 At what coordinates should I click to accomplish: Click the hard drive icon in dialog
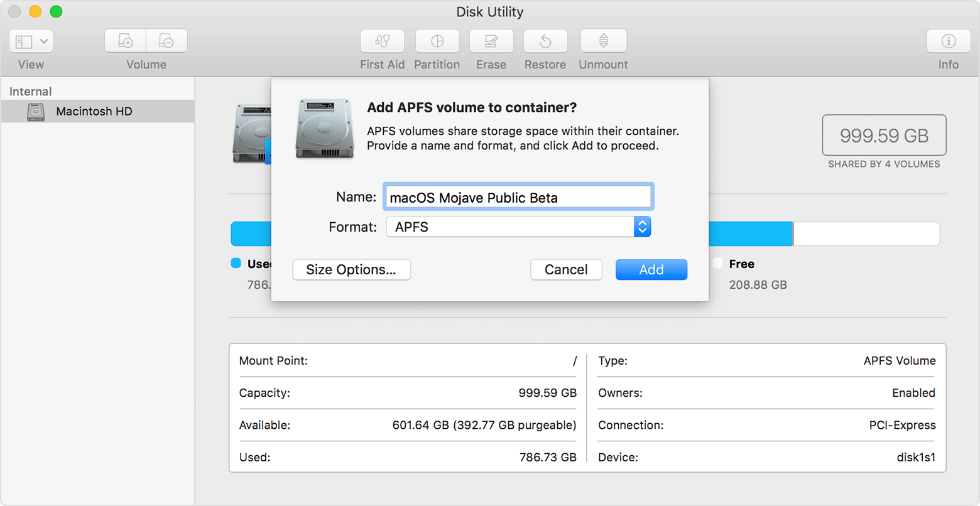tap(324, 129)
